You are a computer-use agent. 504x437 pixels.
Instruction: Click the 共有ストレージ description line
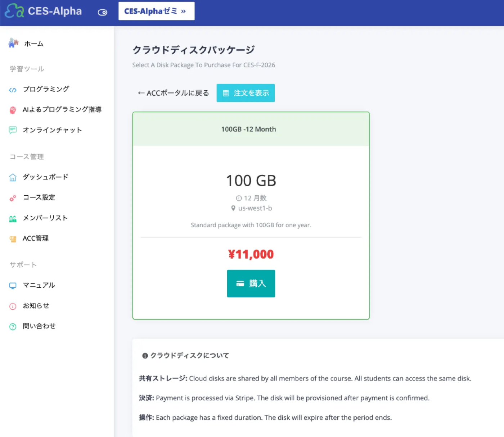point(305,378)
